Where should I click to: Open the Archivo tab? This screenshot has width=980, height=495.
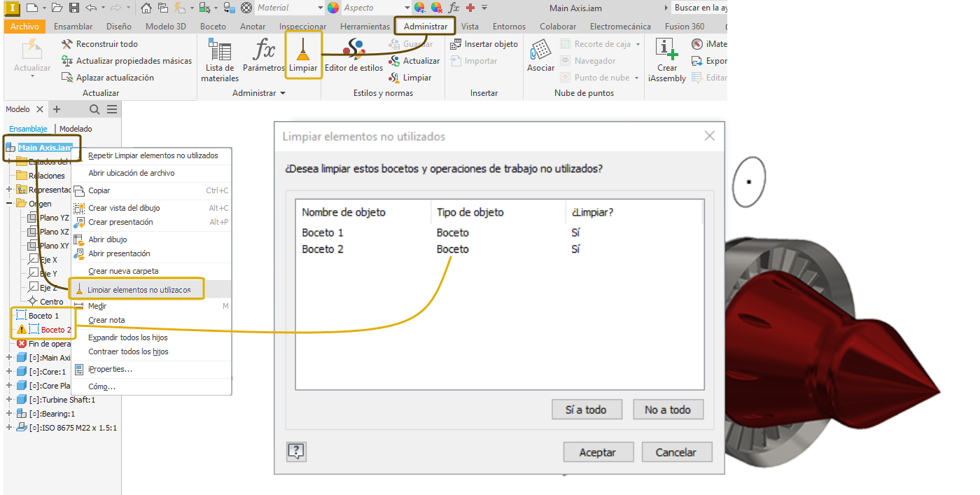[x=25, y=27]
